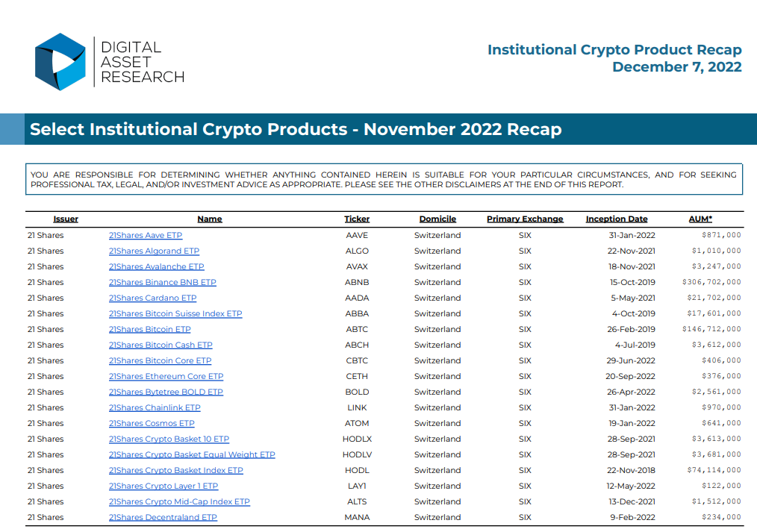Click the 13-Dec-2021 inception date
The image size is (757, 532).
[632, 501]
